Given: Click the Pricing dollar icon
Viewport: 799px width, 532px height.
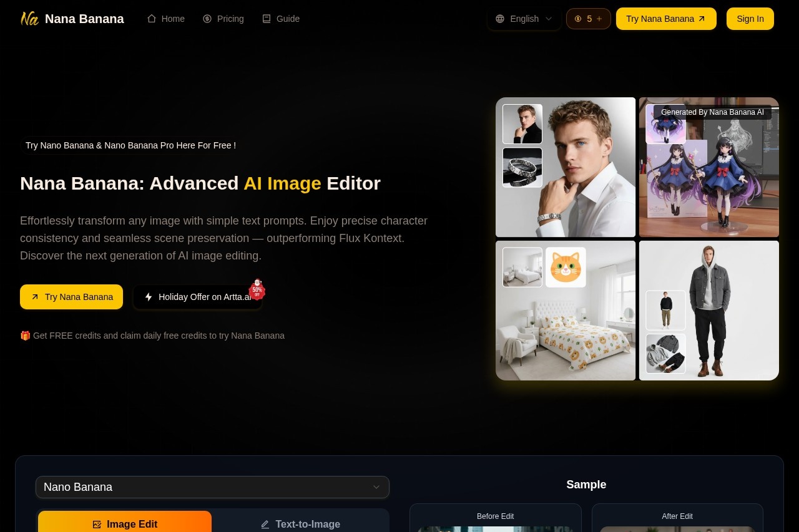Looking at the screenshot, I should (x=207, y=19).
